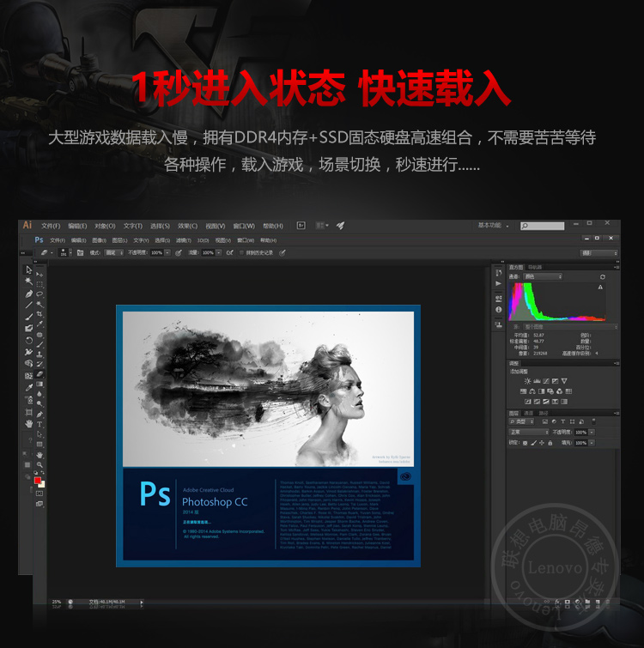This screenshot has width=644, height=648.
Task: Toggle the Erase to History checkbox
Action: coord(241,252)
